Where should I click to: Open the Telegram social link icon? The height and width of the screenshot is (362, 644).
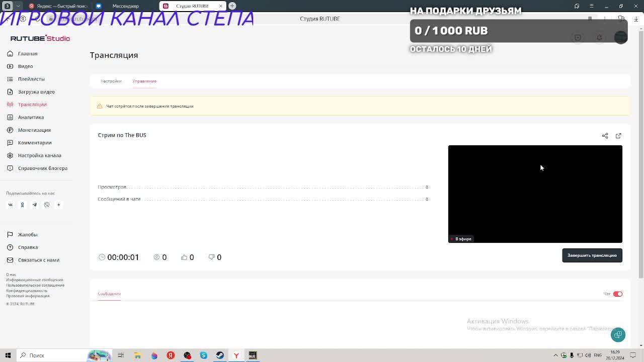[x=34, y=205]
